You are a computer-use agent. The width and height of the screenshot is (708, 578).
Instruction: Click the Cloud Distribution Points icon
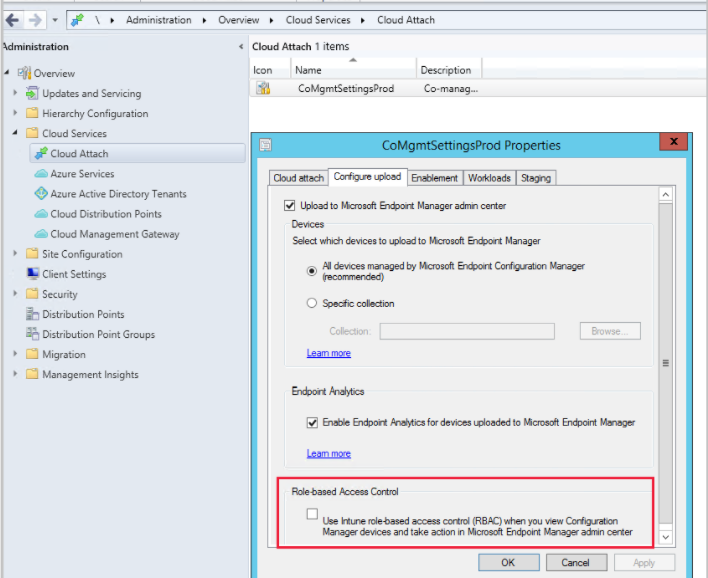coord(41,214)
